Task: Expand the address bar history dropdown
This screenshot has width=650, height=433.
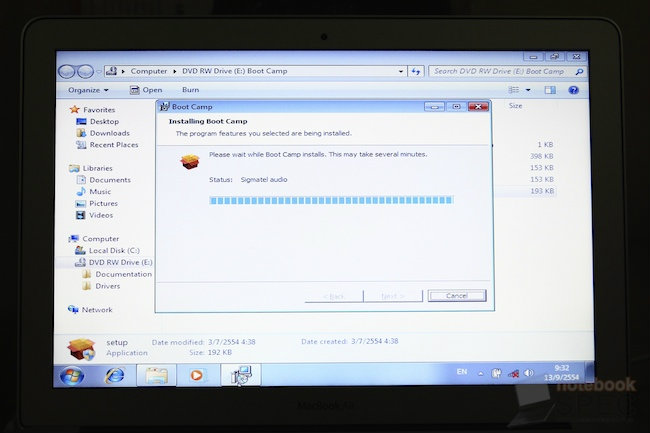Action: click(x=400, y=71)
